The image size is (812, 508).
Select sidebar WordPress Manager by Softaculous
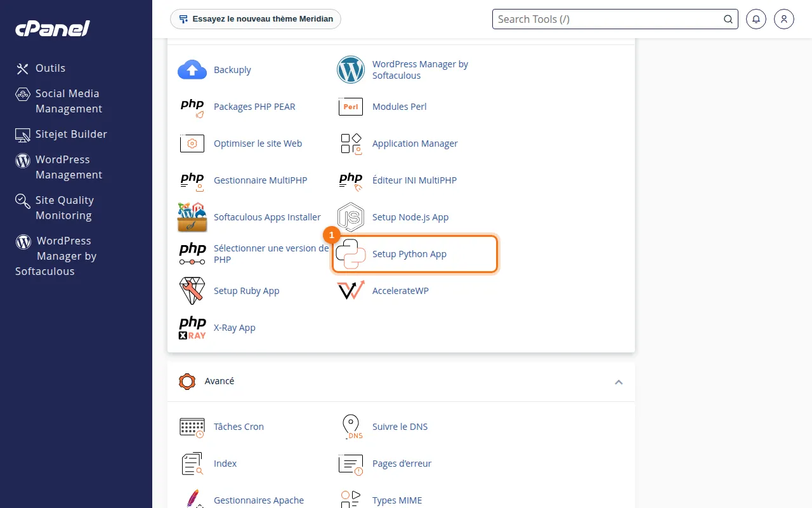click(56, 256)
